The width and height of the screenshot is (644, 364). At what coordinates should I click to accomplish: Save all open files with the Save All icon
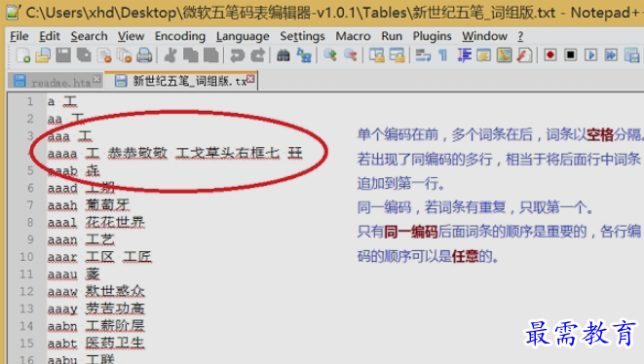click(84, 55)
